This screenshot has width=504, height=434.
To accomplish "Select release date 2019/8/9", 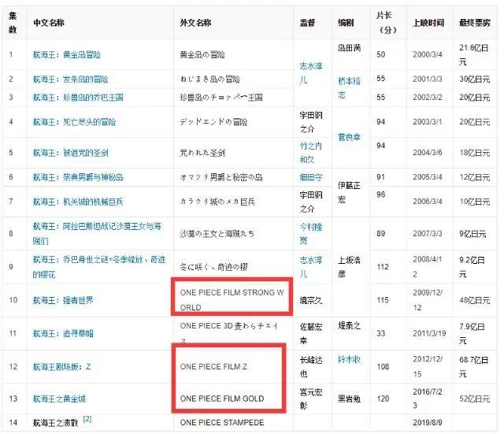I will point(428,423).
